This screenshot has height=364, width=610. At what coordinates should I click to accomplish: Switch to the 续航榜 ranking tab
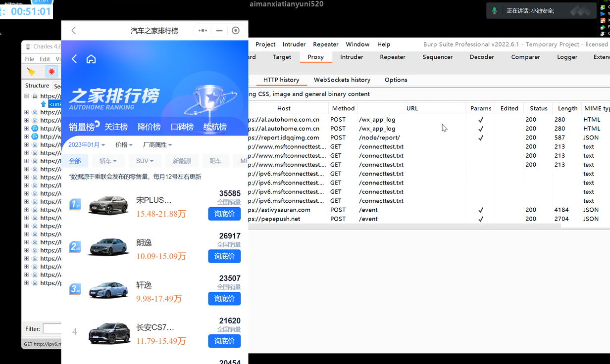[215, 127]
